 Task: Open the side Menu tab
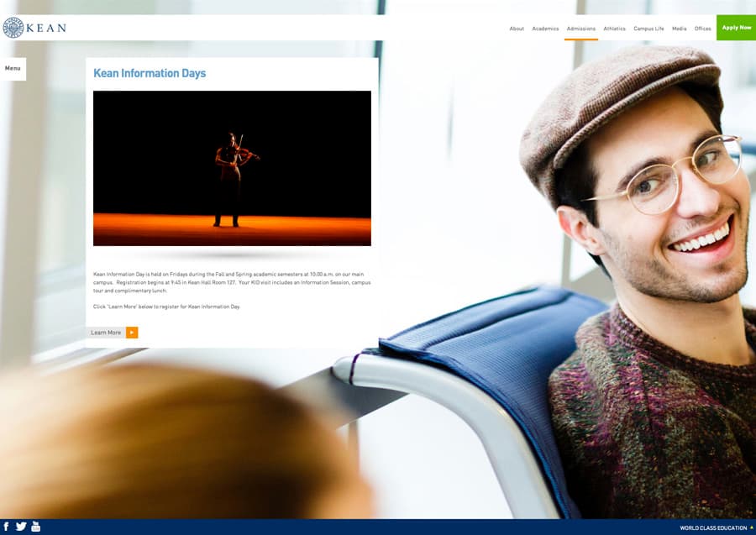(x=13, y=68)
